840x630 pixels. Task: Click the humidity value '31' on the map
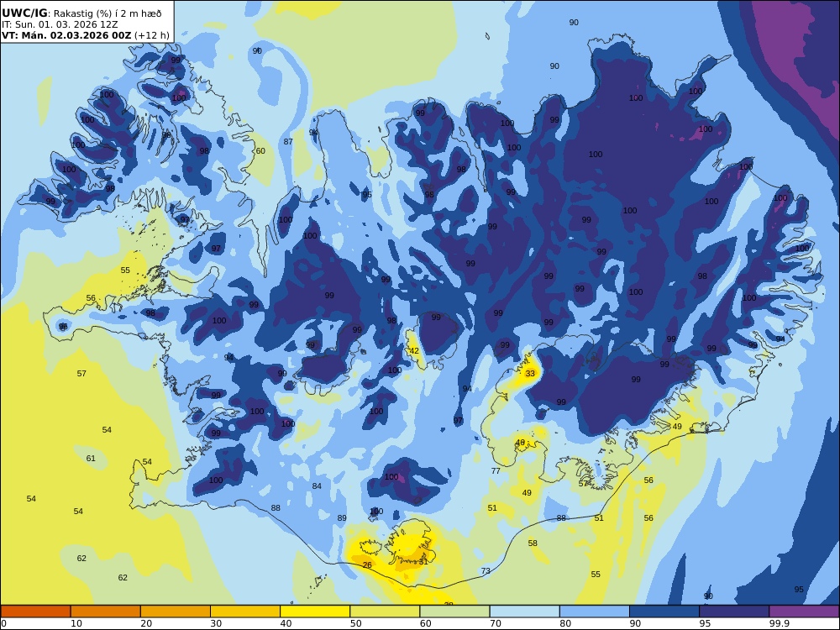pos(423,561)
